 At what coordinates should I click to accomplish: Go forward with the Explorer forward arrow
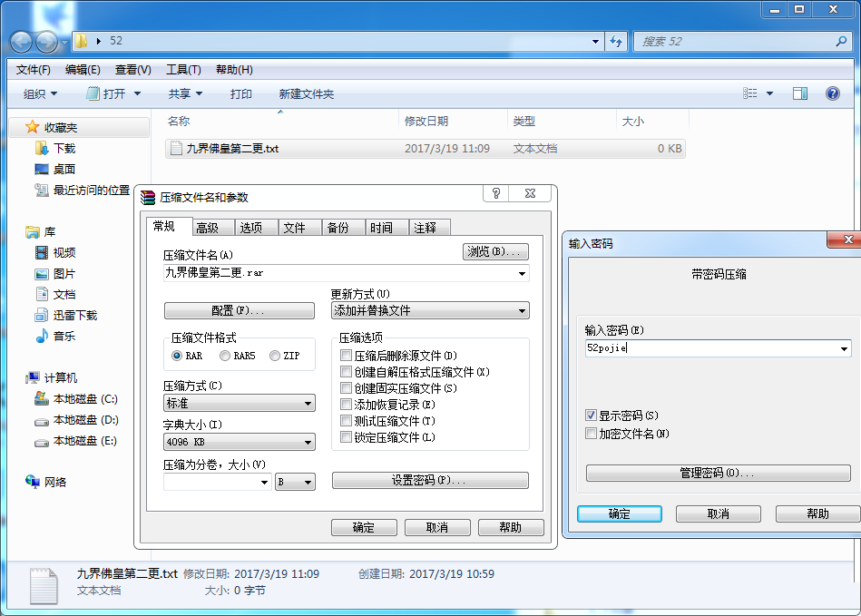[46, 42]
